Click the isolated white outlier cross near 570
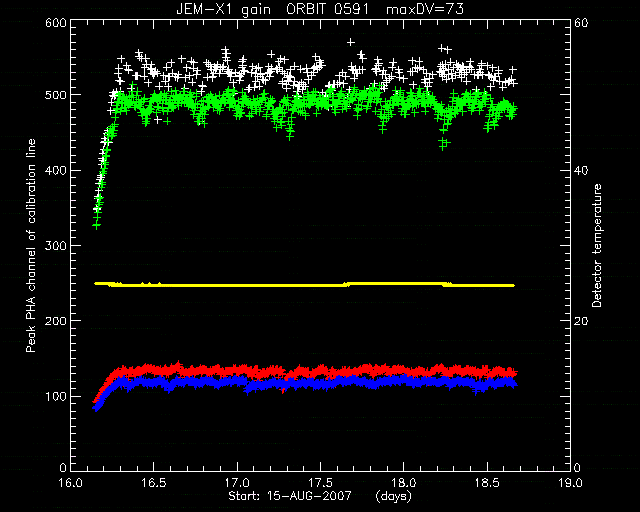The height and width of the screenshot is (512, 640). (x=351, y=42)
